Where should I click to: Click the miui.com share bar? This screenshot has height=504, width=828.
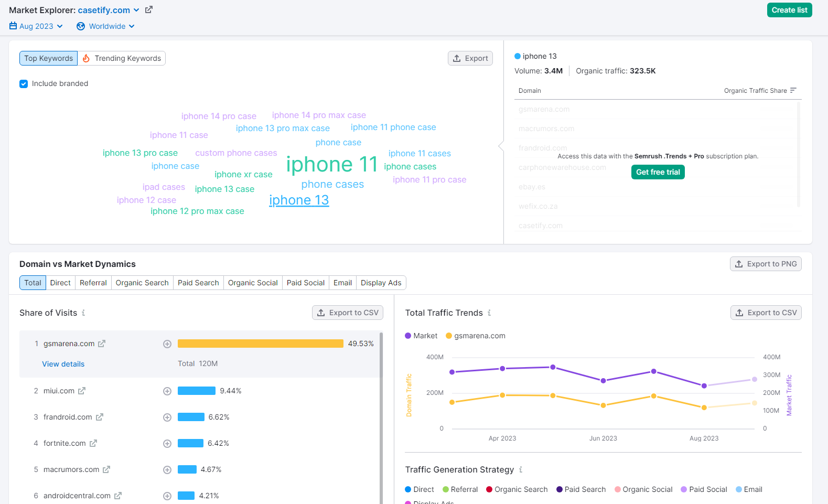pyautogui.click(x=197, y=391)
